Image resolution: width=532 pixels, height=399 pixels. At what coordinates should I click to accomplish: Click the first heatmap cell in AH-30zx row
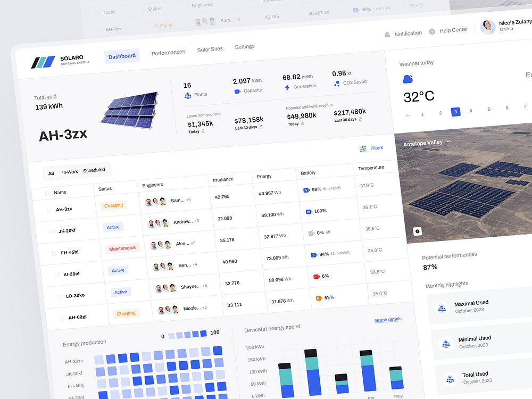(99, 360)
